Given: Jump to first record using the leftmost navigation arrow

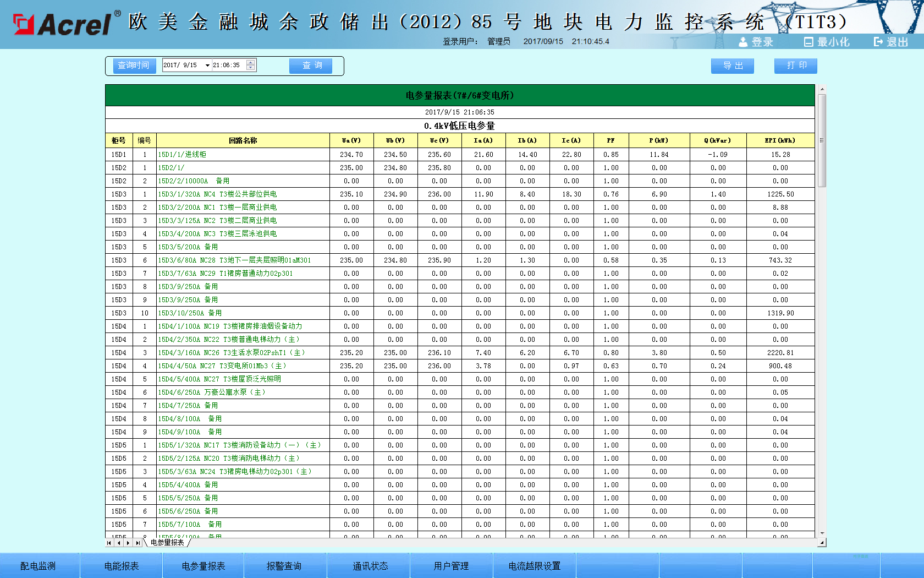Looking at the screenshot, I should point(108,542).
